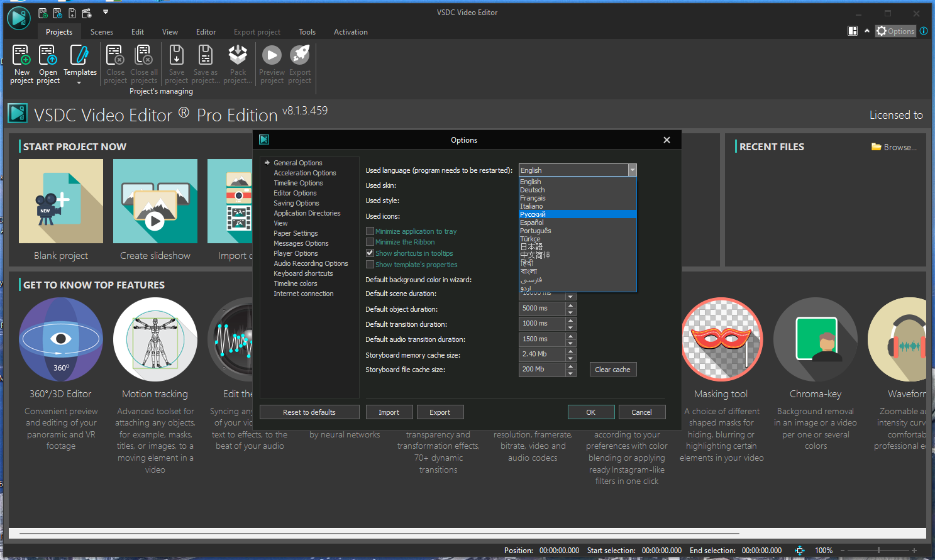Select Italiano from the language list
Screen dimensions: 935x560
point(578,206)
